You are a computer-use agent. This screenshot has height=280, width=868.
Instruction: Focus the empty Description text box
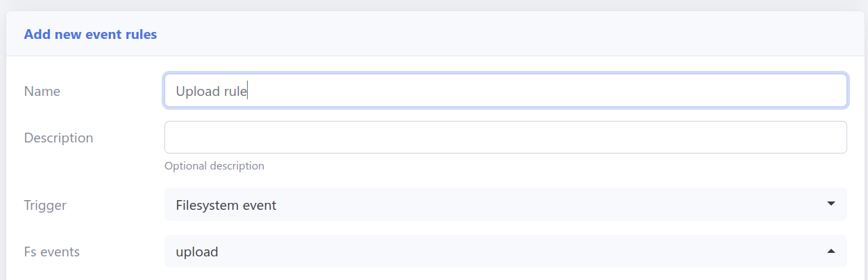[505, 138]
